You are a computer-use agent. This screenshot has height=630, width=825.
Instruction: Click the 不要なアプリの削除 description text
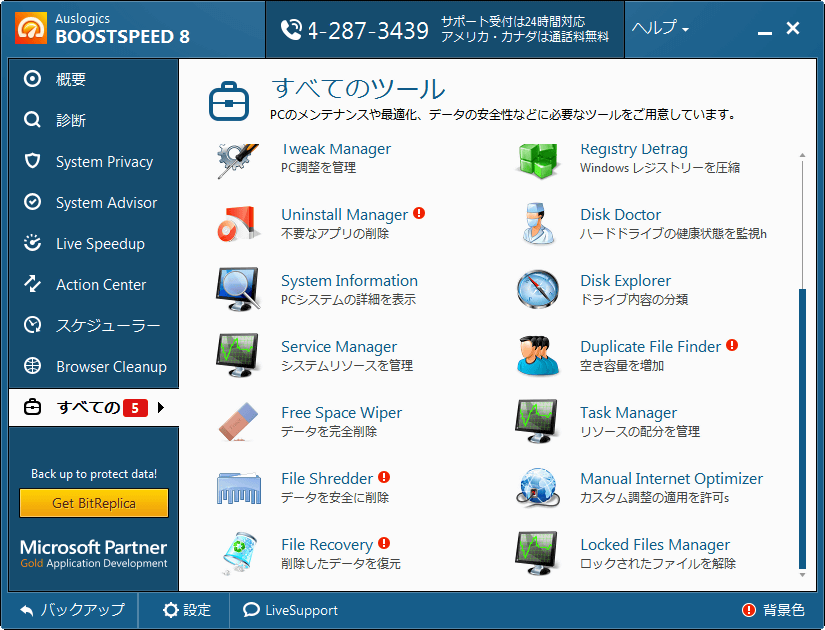335,234
